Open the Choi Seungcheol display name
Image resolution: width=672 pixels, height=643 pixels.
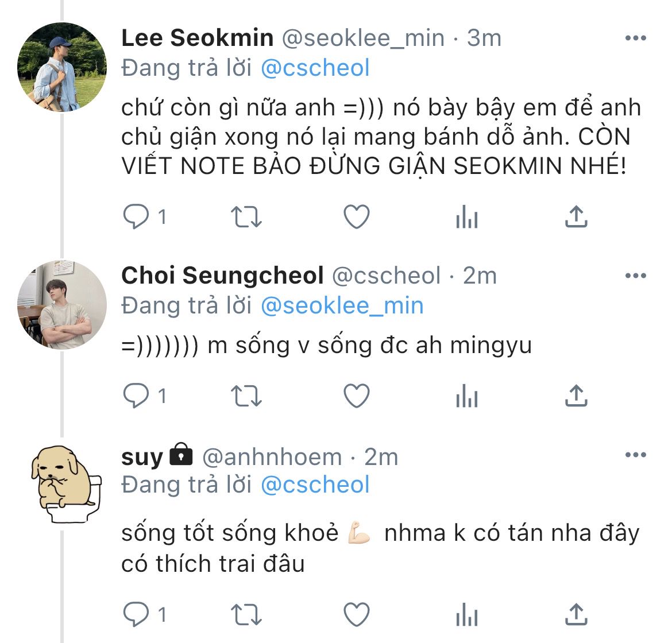pos(222,276)
